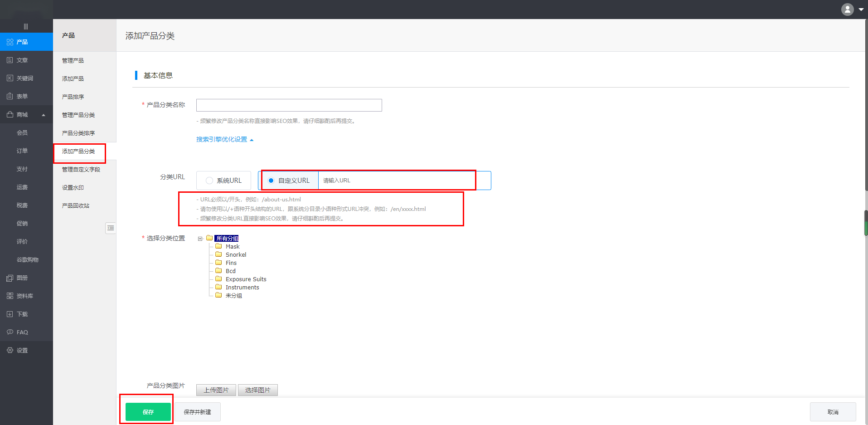Click the 产品分类名称 text input field
Viewport: 868px width, 425px height.
pos(289,105)
